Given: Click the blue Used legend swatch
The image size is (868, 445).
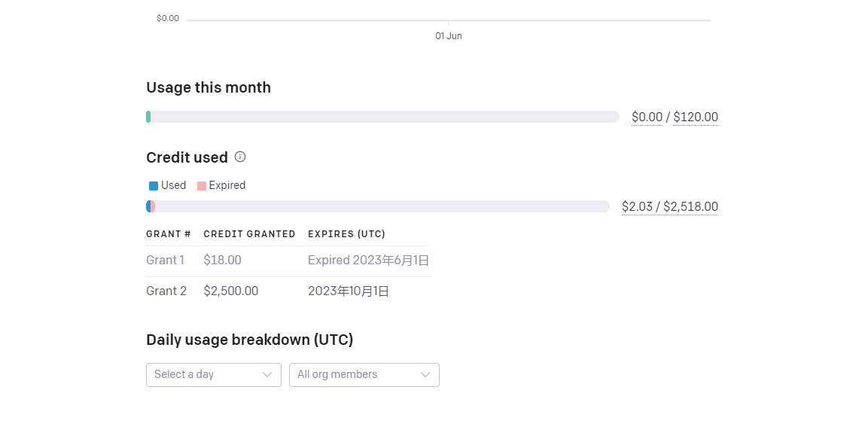Looking at the screenshot, I should click(x=154, y=185).
